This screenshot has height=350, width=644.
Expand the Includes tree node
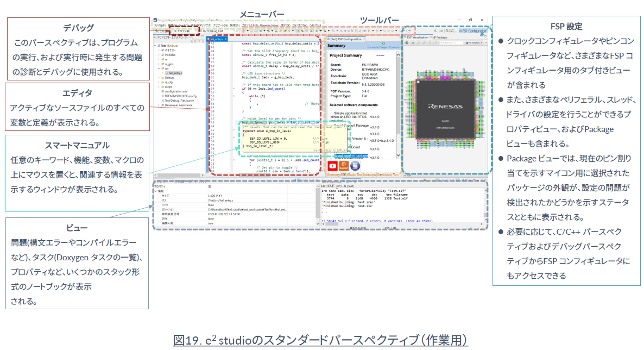(x=159, y=55)
